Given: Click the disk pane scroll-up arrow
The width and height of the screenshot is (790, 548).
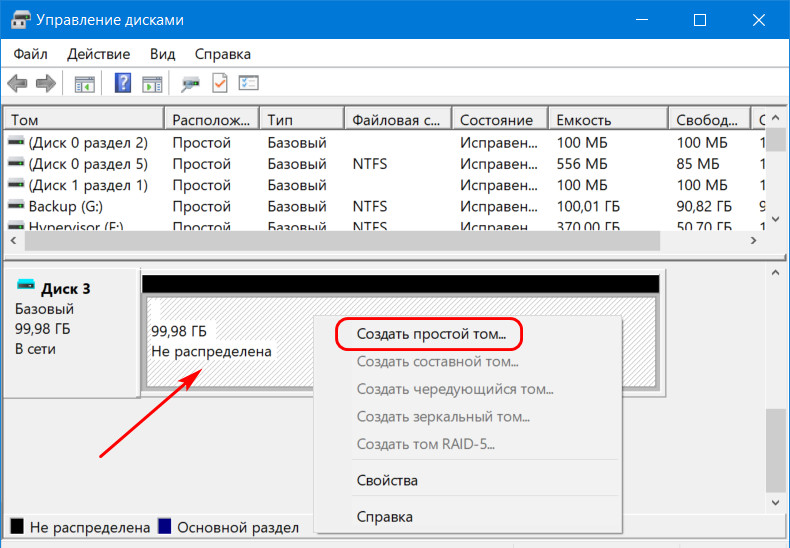Looking at the screenshot, I should pyautogui.click(x=775, y=273).
